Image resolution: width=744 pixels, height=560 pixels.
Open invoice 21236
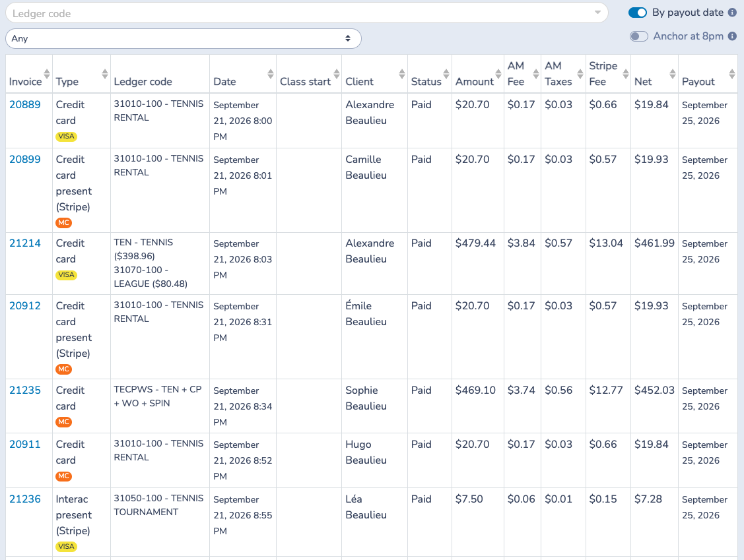tap(24, 499)
